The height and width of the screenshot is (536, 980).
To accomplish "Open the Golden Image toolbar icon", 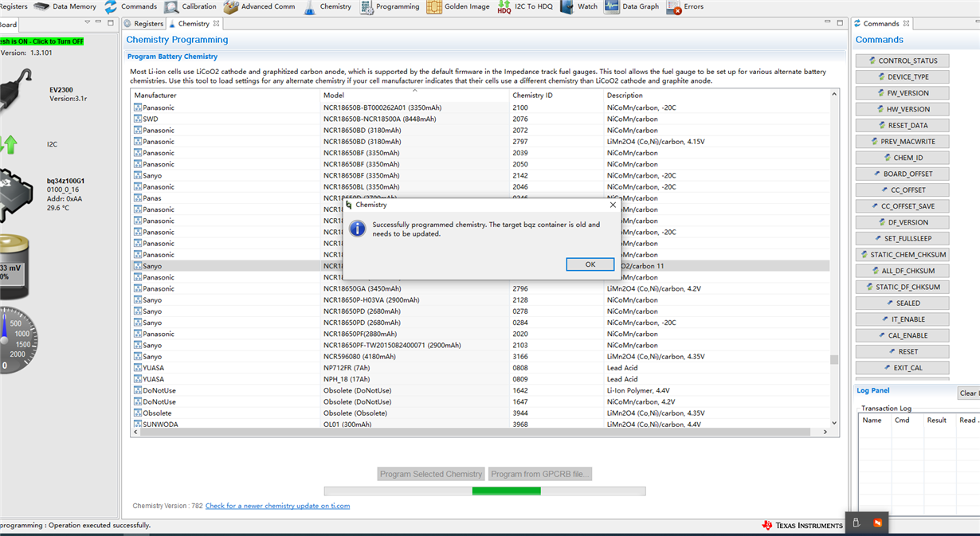I will (433, 7).
